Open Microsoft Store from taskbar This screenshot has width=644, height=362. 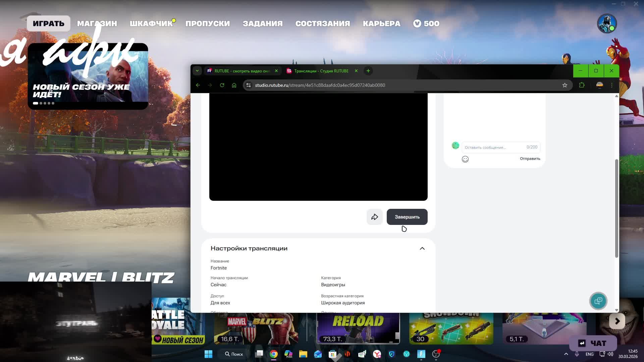click(332, 354)
